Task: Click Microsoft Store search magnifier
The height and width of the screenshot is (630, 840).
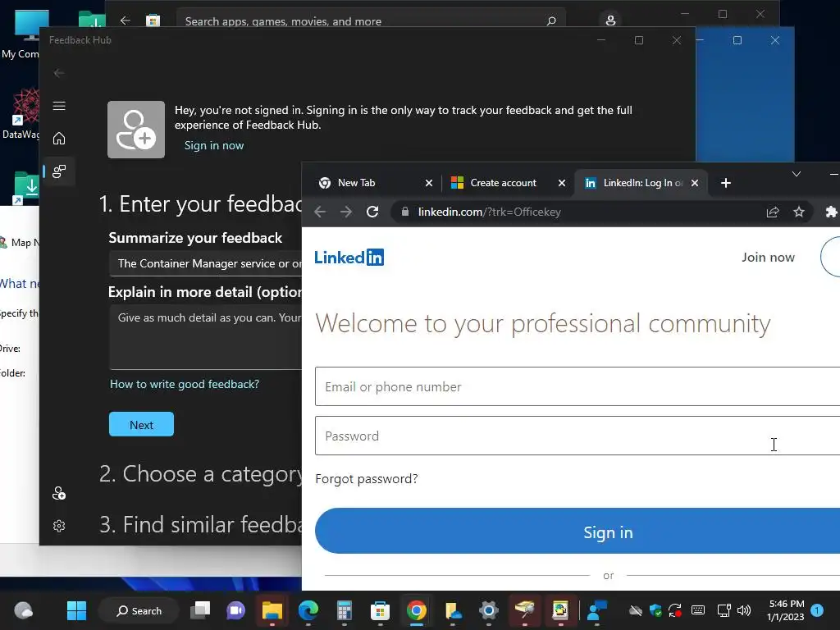Action: click(x=551, y=21)
